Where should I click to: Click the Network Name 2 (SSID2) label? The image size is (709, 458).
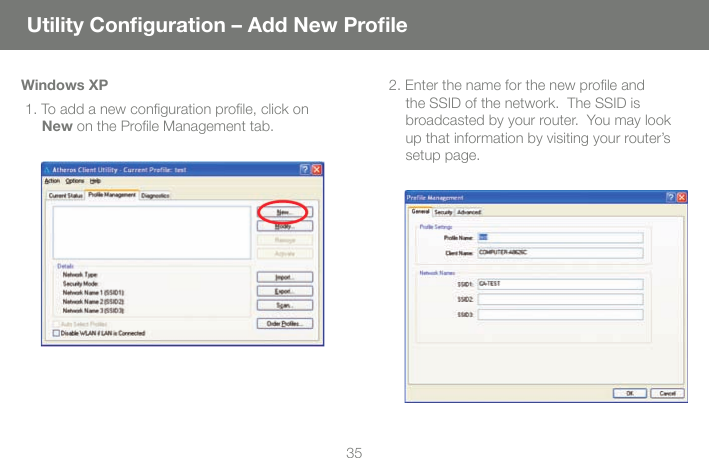pos(94,302)
